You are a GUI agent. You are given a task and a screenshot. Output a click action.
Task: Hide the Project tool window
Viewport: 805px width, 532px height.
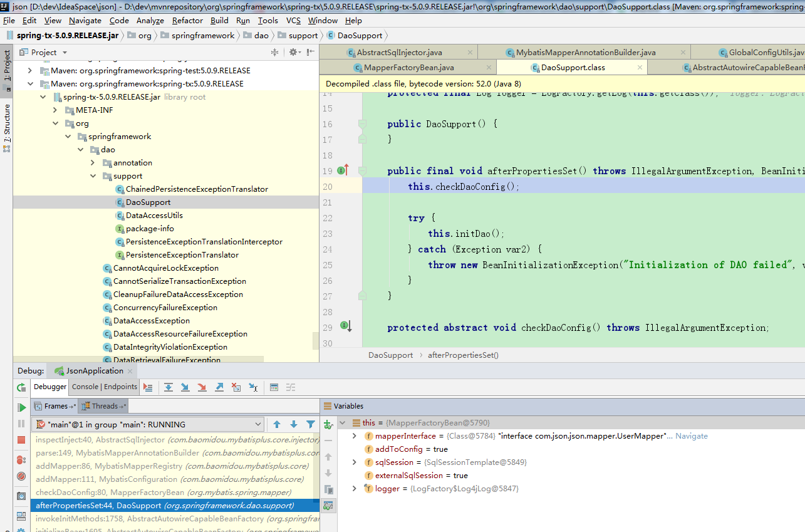click(311, 53)
